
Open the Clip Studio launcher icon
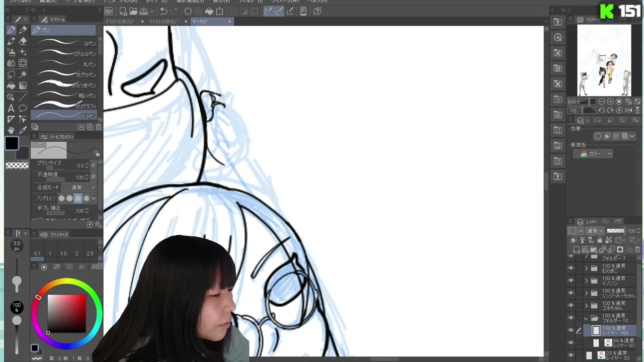click(x=109, y=11)
